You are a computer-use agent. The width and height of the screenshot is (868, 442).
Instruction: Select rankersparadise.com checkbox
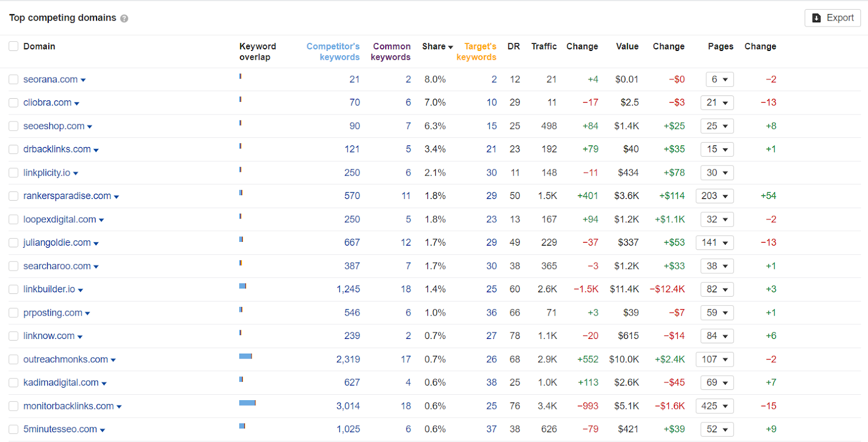coord(14,196)
